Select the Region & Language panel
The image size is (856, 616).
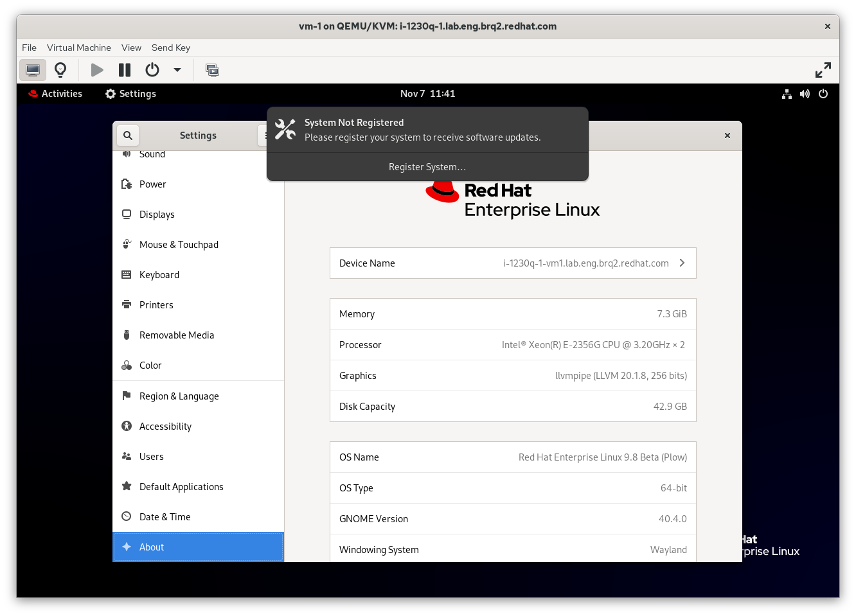point(198,396)
